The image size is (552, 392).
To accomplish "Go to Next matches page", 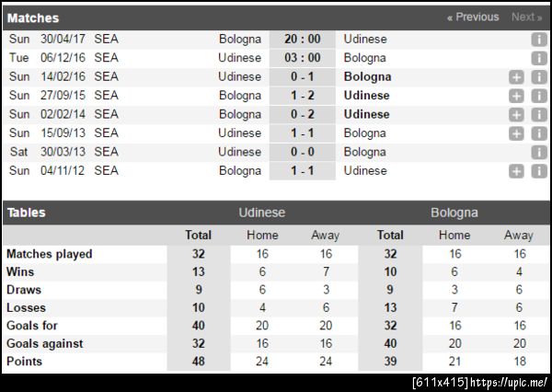I will (x=526, y=17).
